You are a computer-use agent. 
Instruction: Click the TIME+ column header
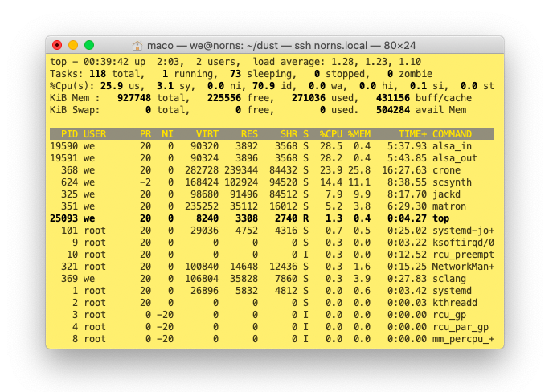point(412,134)
